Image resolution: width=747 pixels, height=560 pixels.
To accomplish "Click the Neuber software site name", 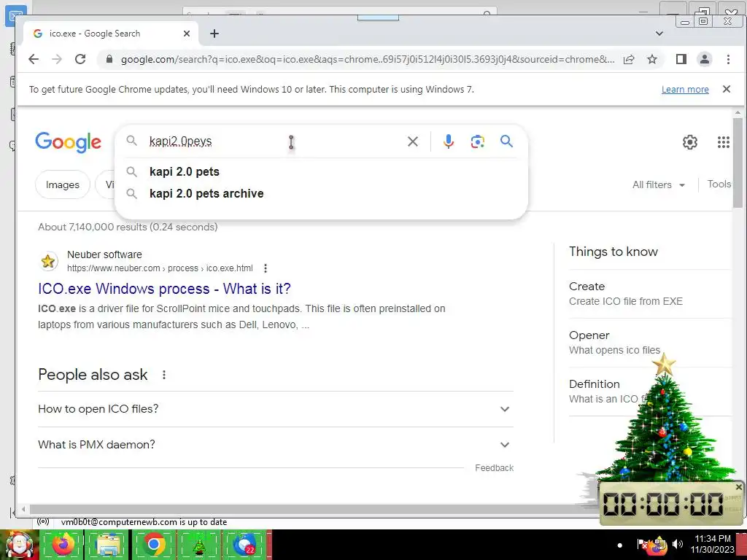I will pos(104,254).
